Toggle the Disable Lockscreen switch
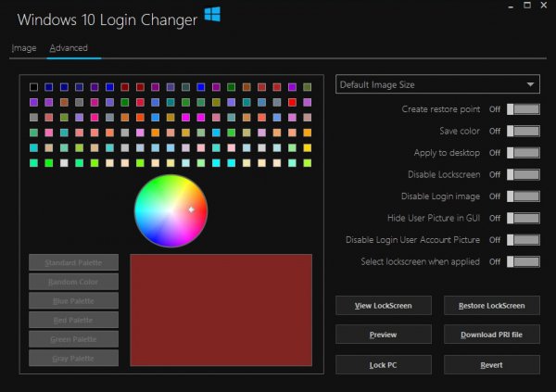 pyautogui.click(x=523, y=174)
